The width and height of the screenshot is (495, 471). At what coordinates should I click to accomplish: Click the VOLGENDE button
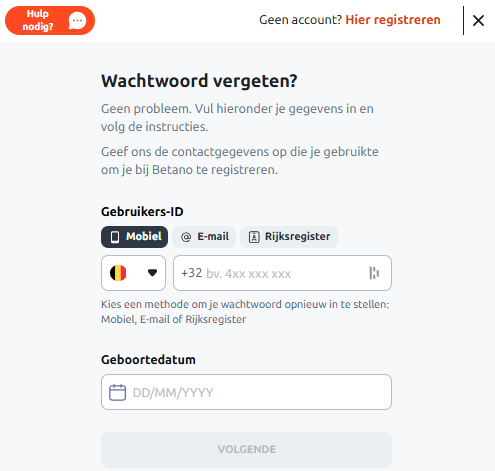click(x=246, y=449)
